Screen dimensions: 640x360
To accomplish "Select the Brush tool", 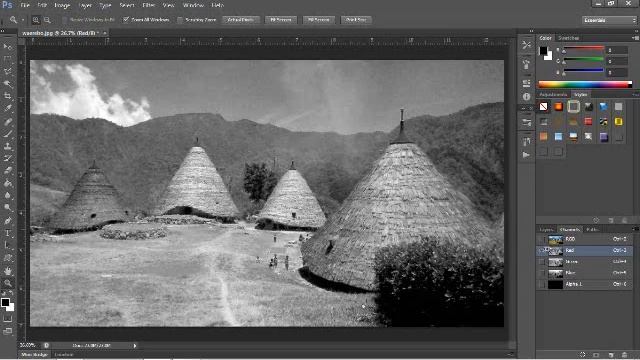I will coord(7,133).
